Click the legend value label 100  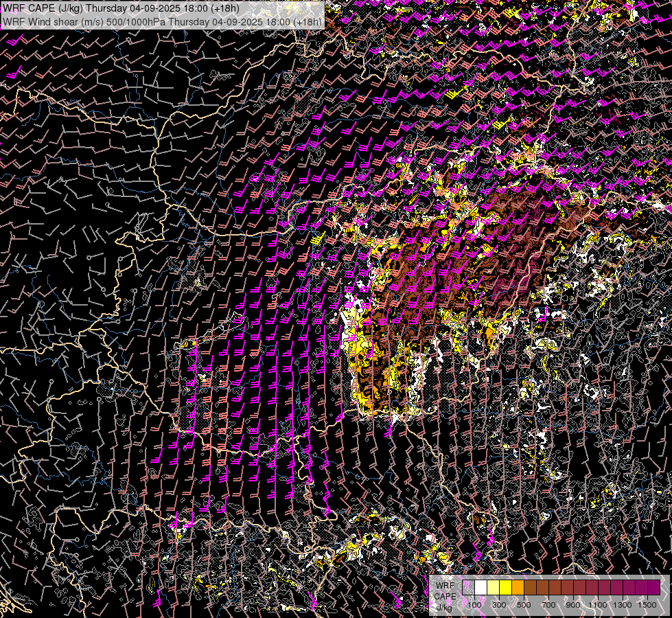pyautogui.click(x=474, y=605)
